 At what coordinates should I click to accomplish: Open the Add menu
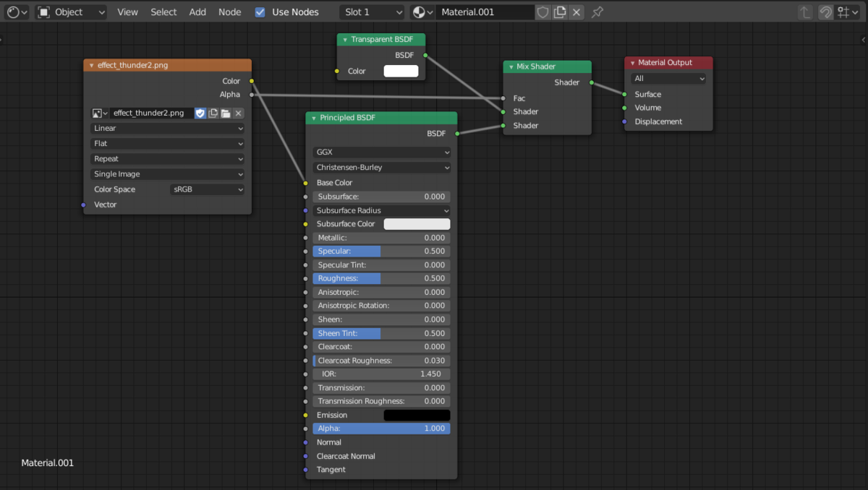197,12
